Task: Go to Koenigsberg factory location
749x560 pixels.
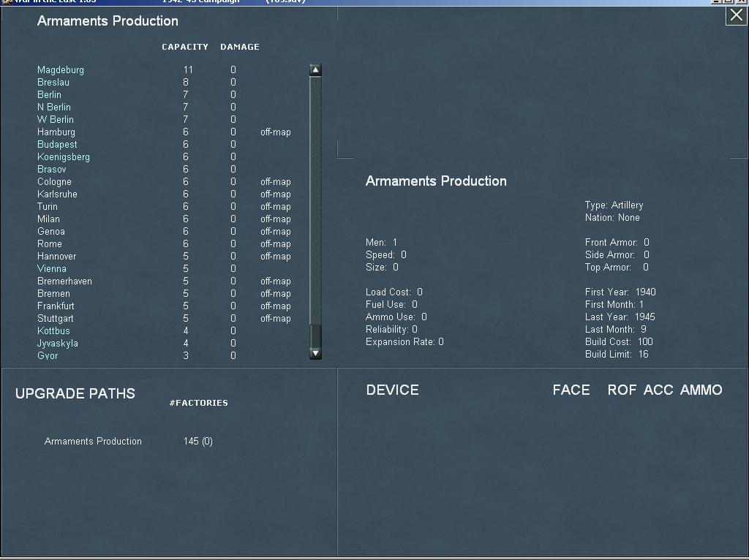Action: click(64, 156)
